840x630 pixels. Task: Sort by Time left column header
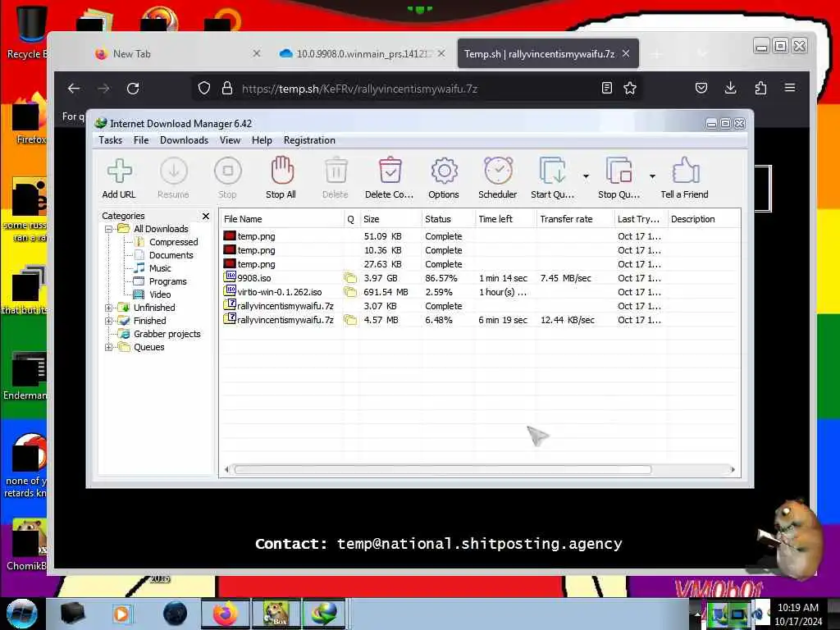pos(505,219)
